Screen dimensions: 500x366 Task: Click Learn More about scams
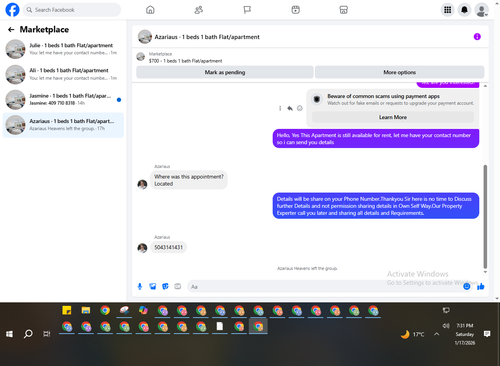click(x=393, y=117)
